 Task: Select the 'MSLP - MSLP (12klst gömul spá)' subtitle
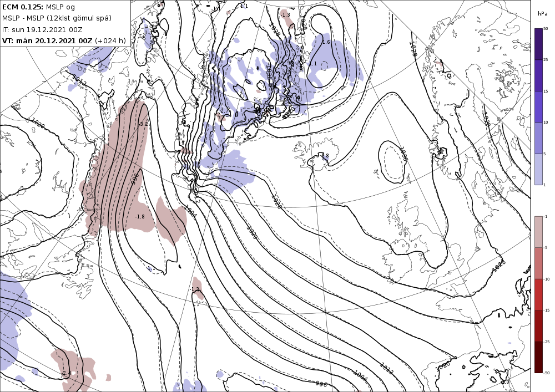(57, 18)
